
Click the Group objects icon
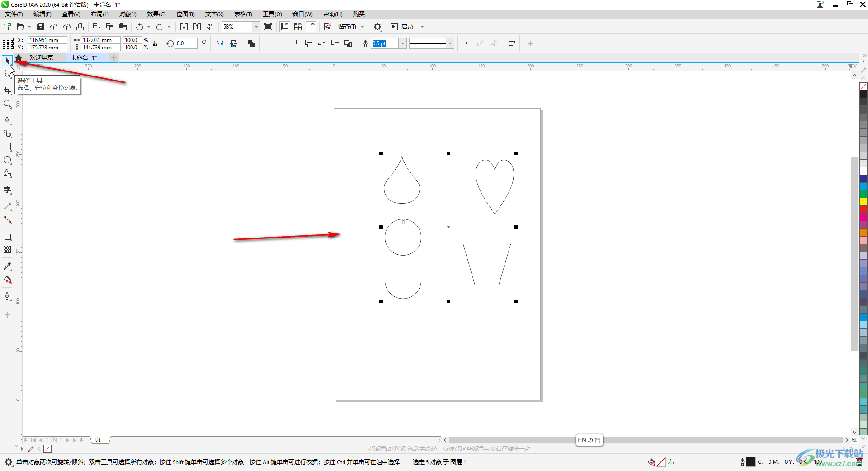[x=466, y=43]
